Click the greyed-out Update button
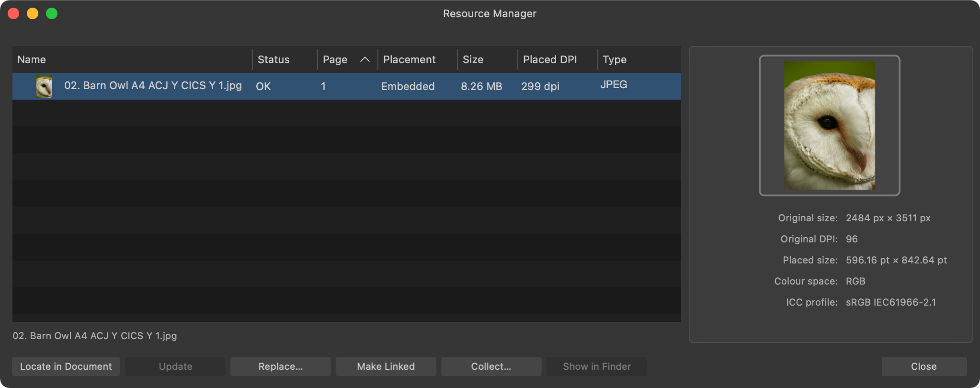980x388 pixels. pyautogui.click(x=175, y=366)
